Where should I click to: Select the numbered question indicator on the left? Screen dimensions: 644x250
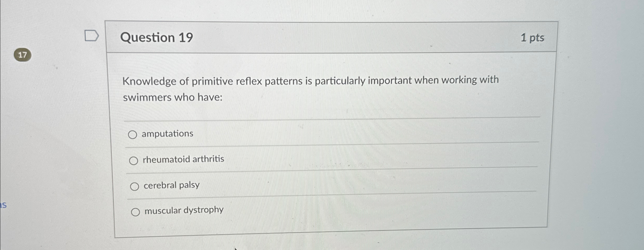23,55
